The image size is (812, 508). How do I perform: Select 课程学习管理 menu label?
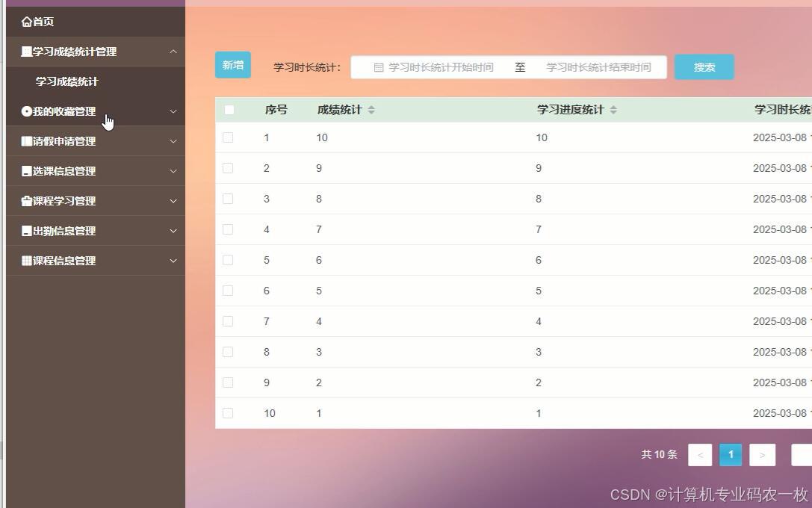pos(64,201)
